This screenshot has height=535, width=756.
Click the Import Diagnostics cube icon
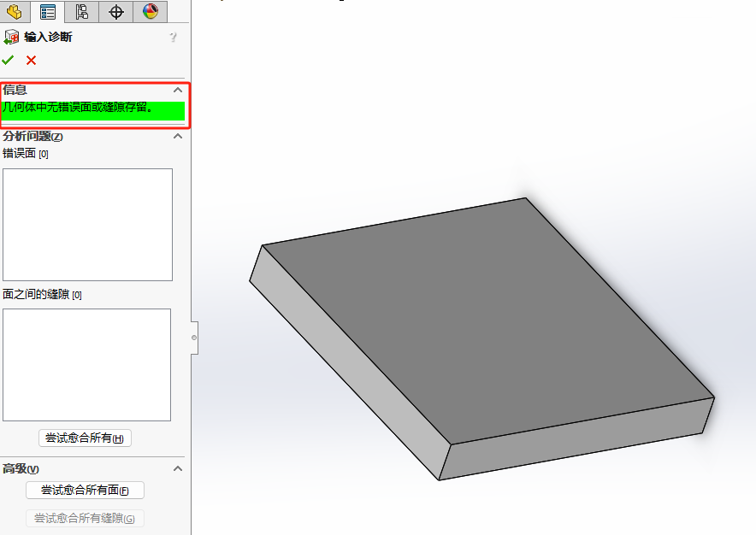click(11, 37)
